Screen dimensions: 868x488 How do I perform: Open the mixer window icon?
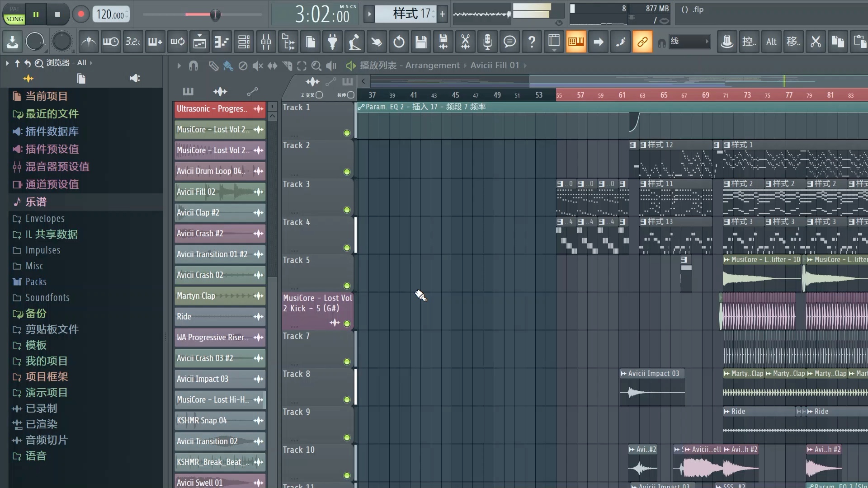(266, 42)
